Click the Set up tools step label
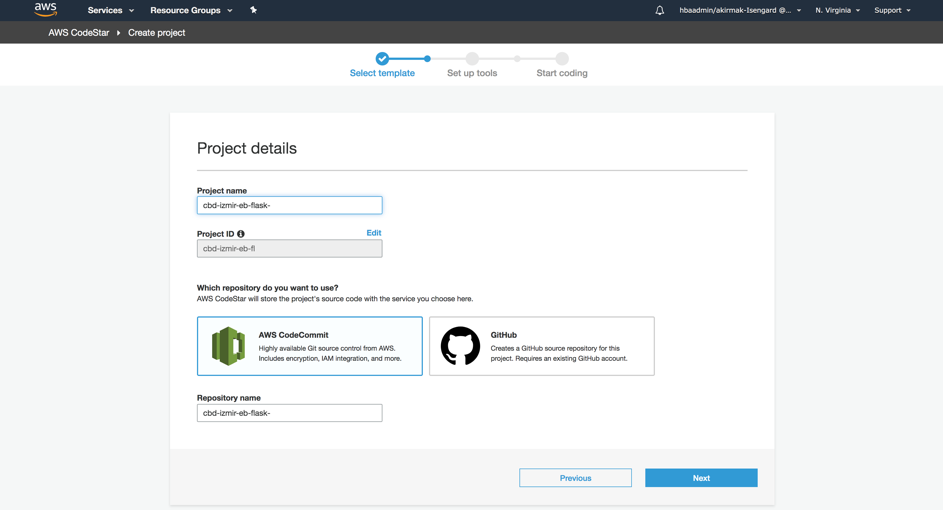This screenshot has height=510, width=943. (x=472, y=73)
